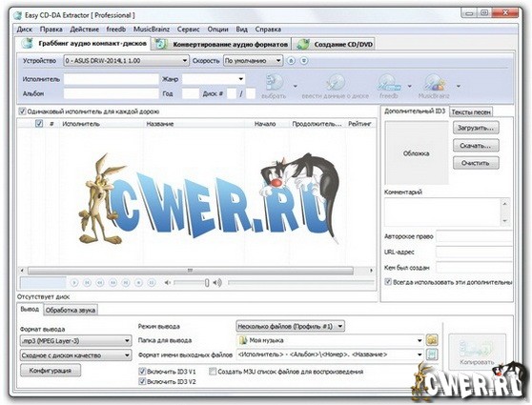Open the 'Сервис' menu
The image size is (532, 405).
[189, 30]
